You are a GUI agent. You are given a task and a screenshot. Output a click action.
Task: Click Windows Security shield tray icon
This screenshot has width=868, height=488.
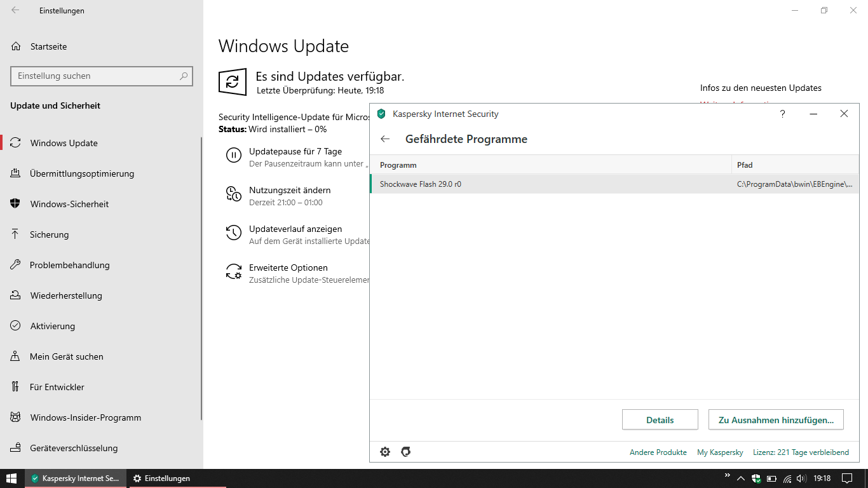(756, 478)
